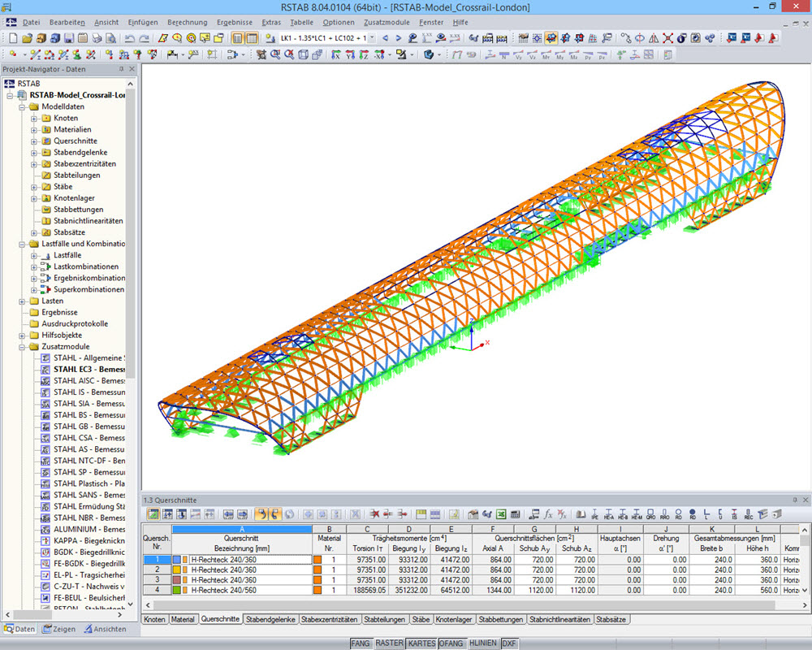The image size is (812, 650).
Task: Click the Print icon
Action: point(97,38)
